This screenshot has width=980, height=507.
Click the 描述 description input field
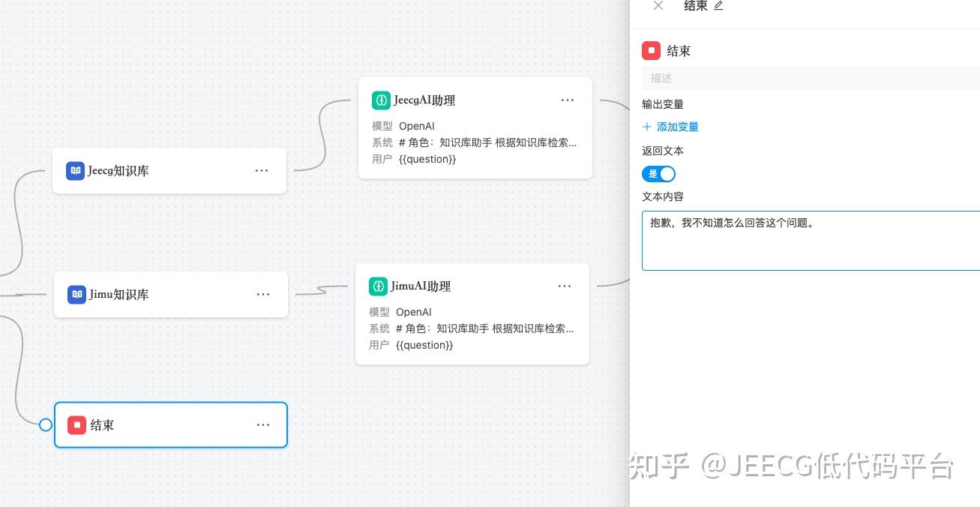pos(811,78)
